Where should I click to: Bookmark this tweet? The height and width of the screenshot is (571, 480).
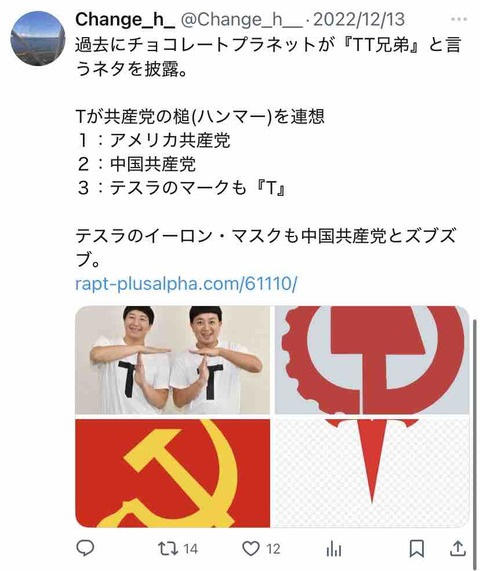(x=417, y=548)
